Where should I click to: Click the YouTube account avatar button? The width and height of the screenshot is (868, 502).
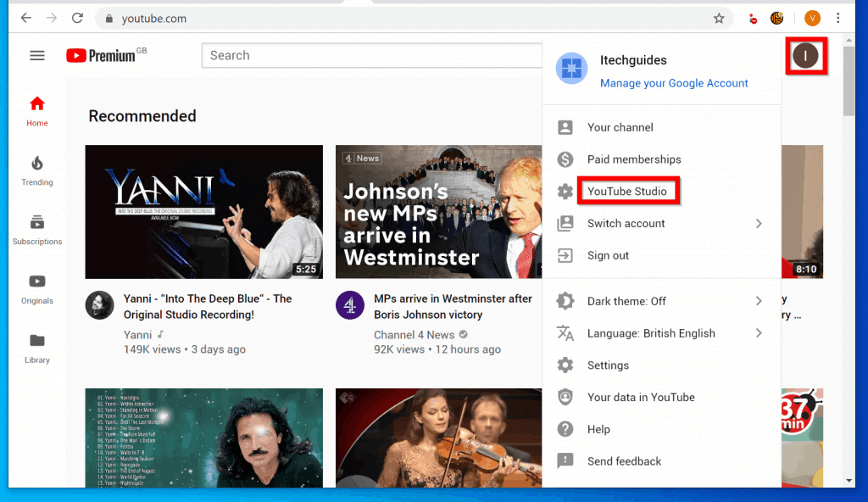(805, 55)
